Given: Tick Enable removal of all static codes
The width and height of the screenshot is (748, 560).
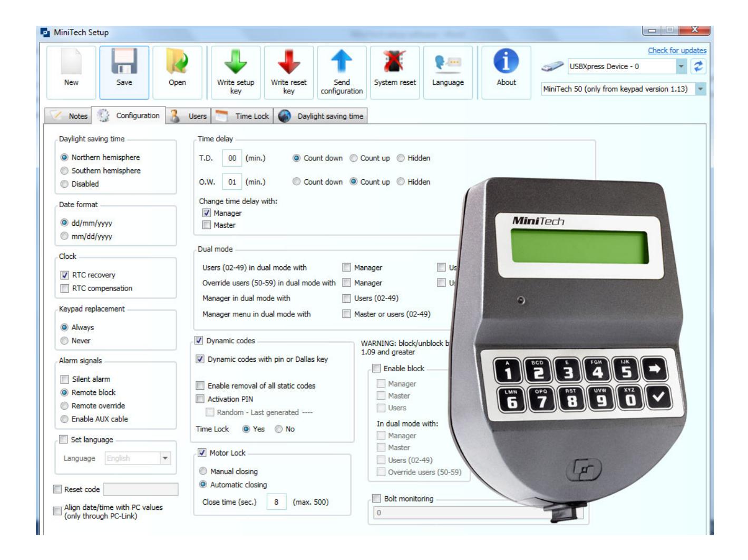Looking at the screenshot, I should click(x=200, y=386).
